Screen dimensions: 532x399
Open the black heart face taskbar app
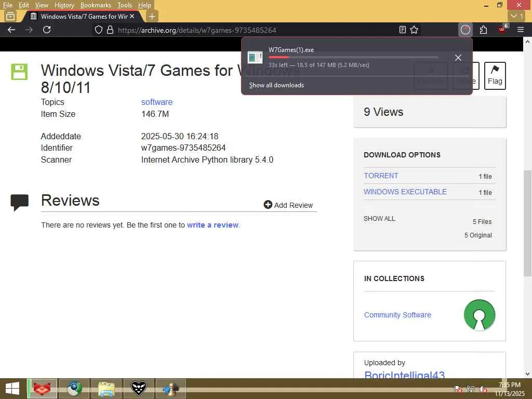coord(138,389)
